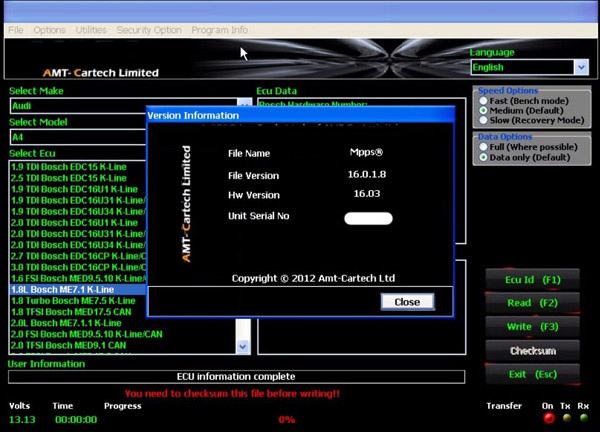
Task: Choose Slow (Recovery Mode) speed
Action: (485, 120)
